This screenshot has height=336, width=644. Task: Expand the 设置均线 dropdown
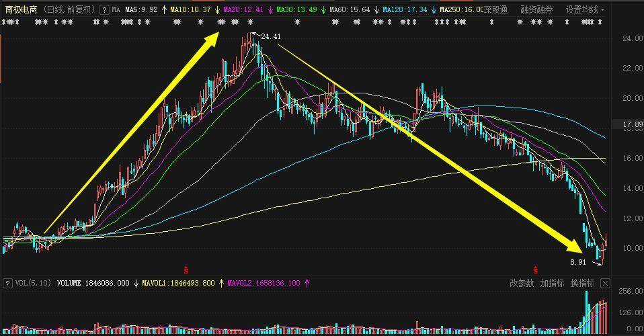[586, 9]
